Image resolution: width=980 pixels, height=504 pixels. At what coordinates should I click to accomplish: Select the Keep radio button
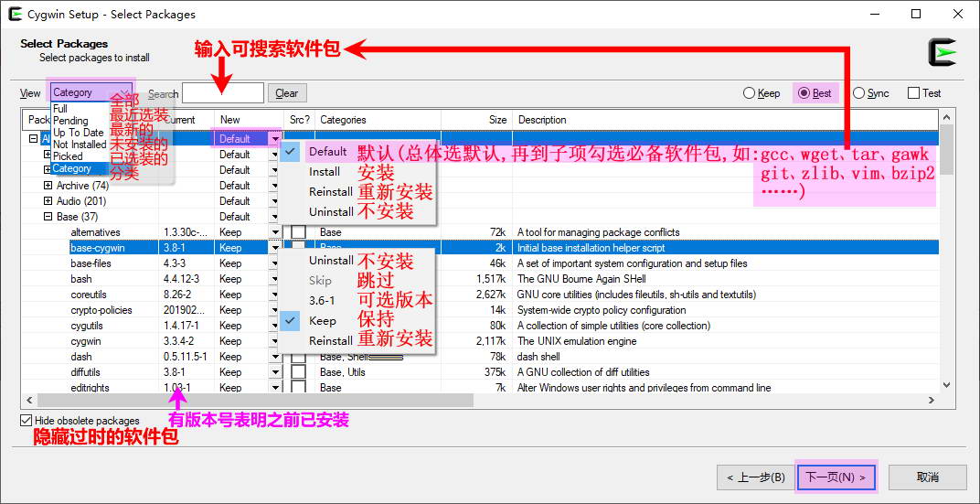pyautogui.click(x=750, y=93)
